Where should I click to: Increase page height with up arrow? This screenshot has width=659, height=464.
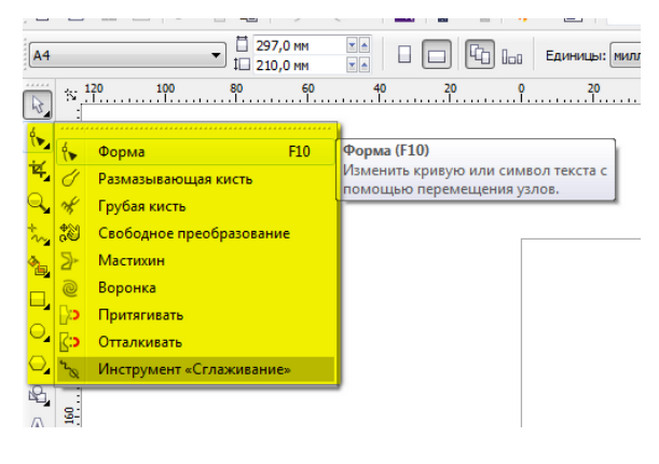pyautogui.click(x=364, y=65)
